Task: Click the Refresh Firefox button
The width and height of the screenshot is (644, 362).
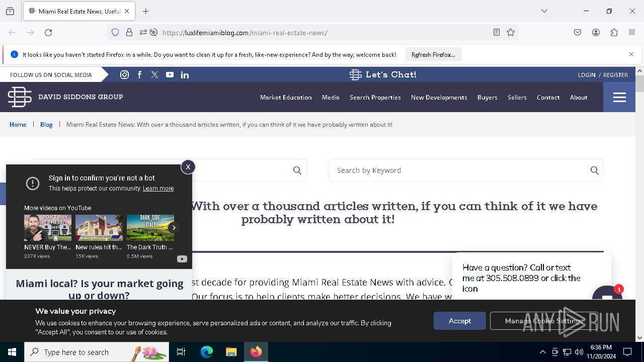Action: pos(433,54)
